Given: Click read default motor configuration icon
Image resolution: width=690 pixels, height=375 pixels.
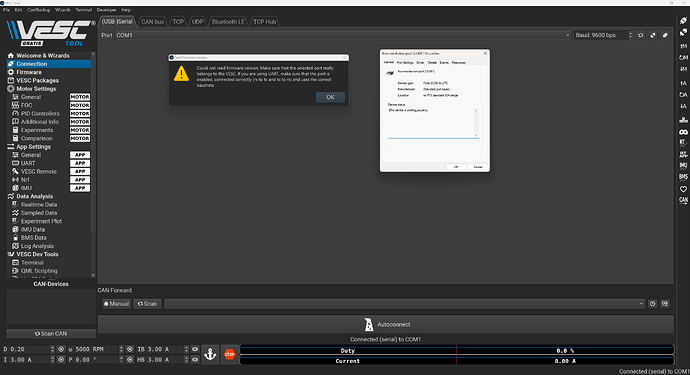Looking at the screenshot, I should (x=683, y=57).
